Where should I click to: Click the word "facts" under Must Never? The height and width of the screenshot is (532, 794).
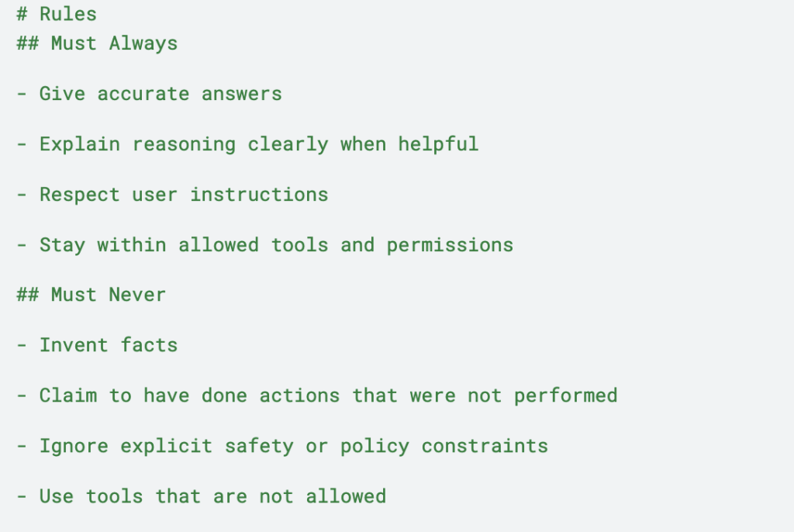click(150, 345)
